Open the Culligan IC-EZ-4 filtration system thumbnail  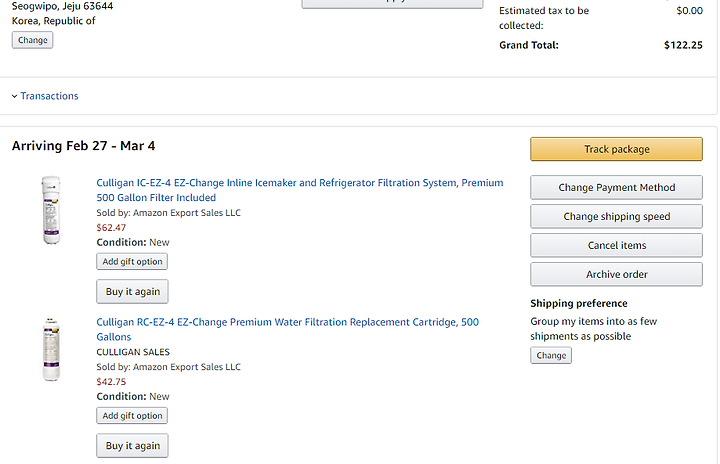coord(51,210)
